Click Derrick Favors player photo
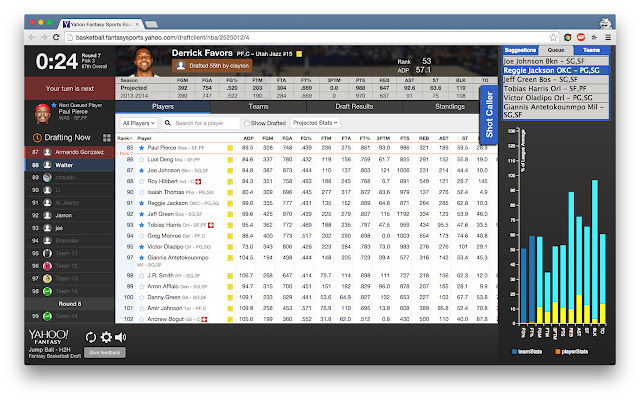The height and width of the screenshot is (400, 640). pyautogui.click(x=144, y=61)
